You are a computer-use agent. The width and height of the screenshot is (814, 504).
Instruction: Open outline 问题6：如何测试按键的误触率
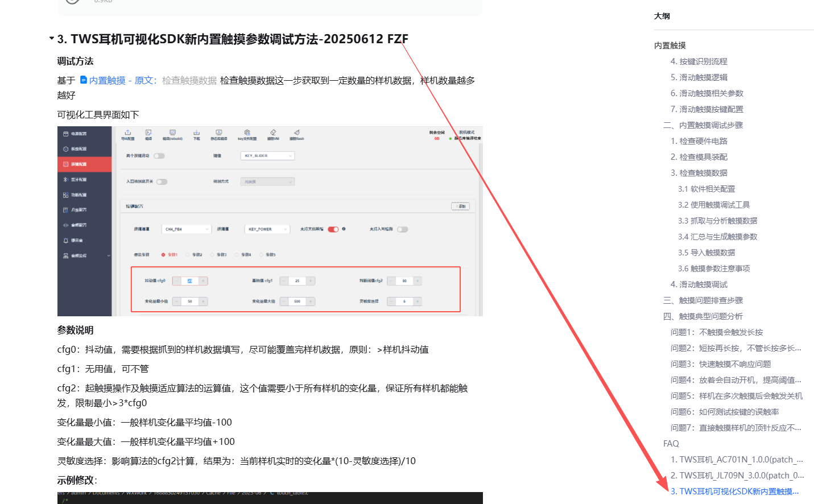725,412
